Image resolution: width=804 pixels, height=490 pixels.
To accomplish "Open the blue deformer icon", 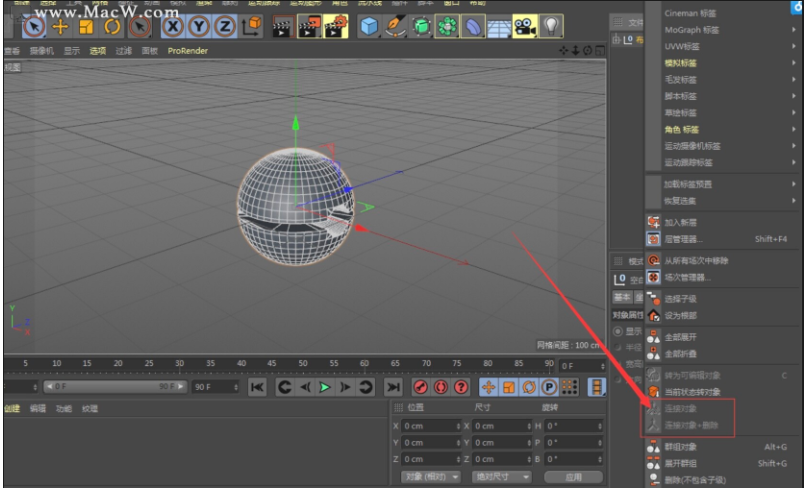I will coord(473,26).
